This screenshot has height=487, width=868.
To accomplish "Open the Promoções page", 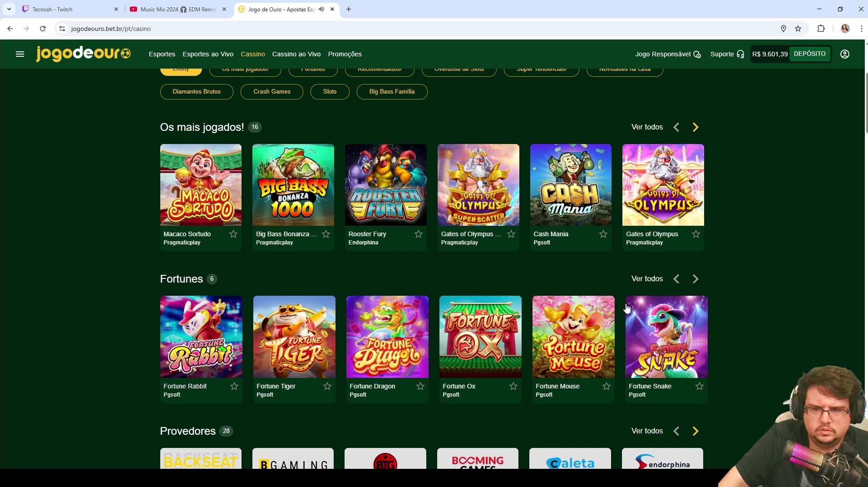I will [x=345, y=54].
